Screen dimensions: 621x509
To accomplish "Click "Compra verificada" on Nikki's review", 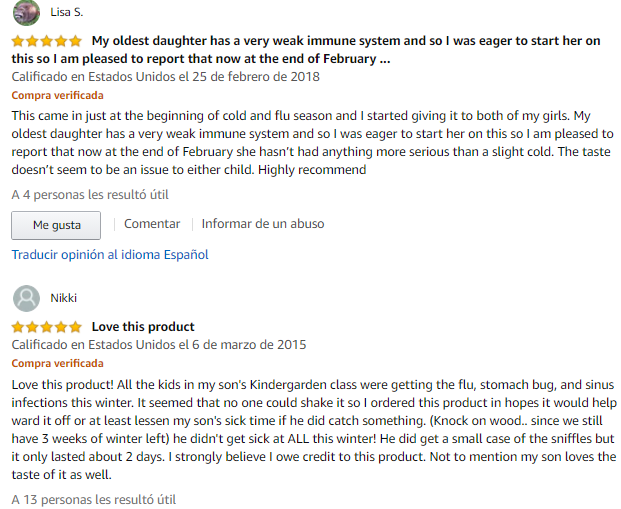I will point(57,364).
